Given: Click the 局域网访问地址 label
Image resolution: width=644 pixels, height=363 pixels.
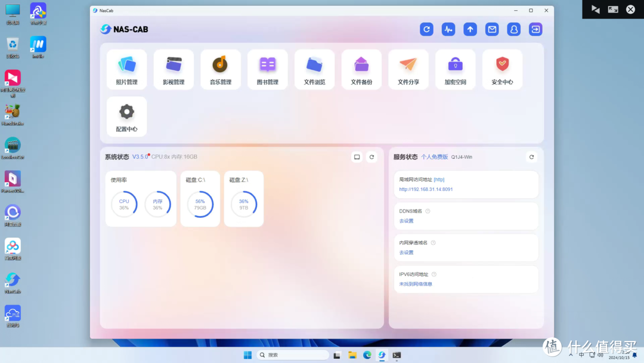Looking at the screenshot, I should tap(416, 180).
